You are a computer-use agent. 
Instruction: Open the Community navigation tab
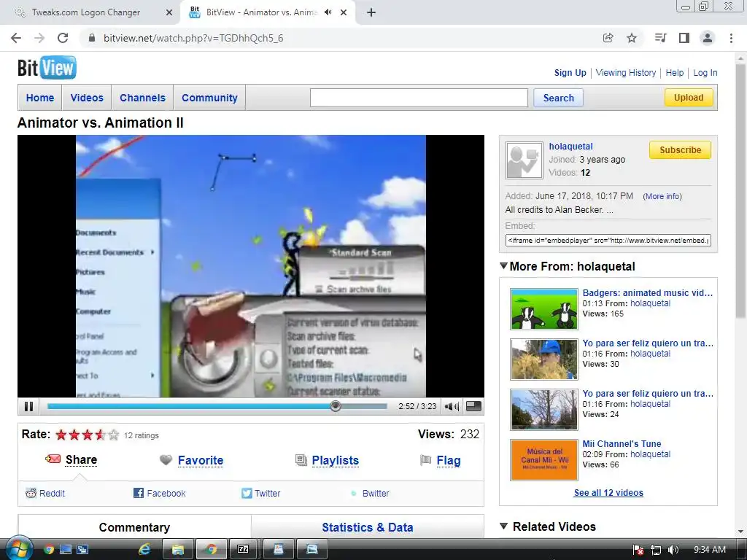pos(209,98)
